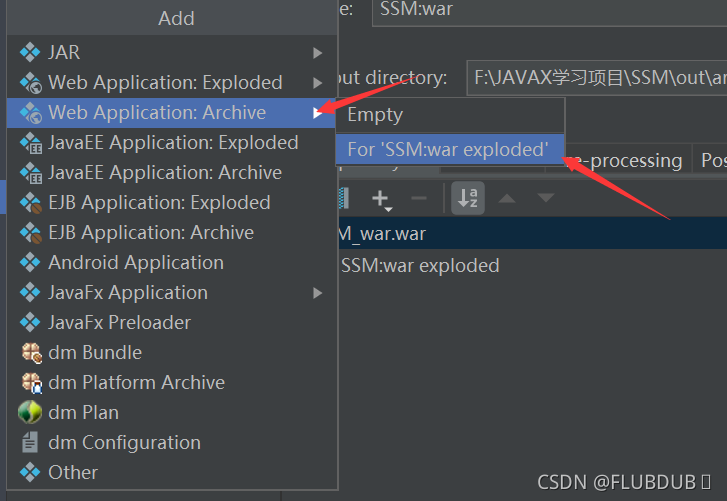
Task: Expand JavaFx Application submenu arrow
Action: (x=318, y=293)
